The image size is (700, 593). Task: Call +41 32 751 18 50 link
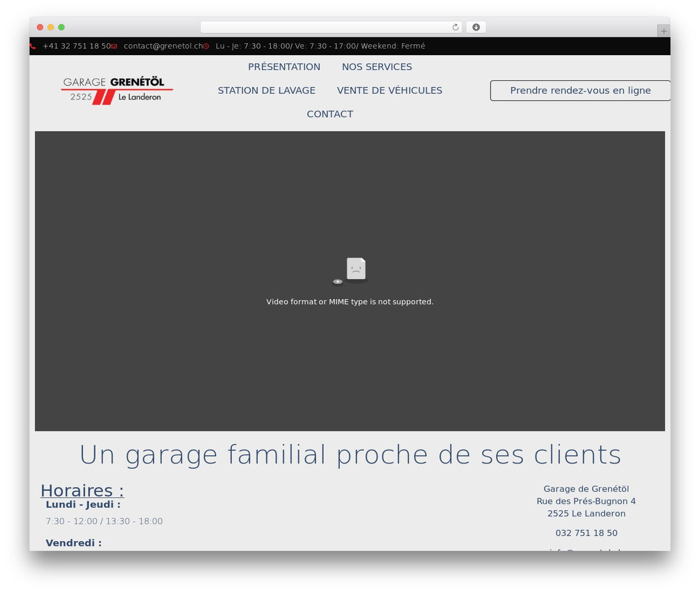tap(77, 46)
